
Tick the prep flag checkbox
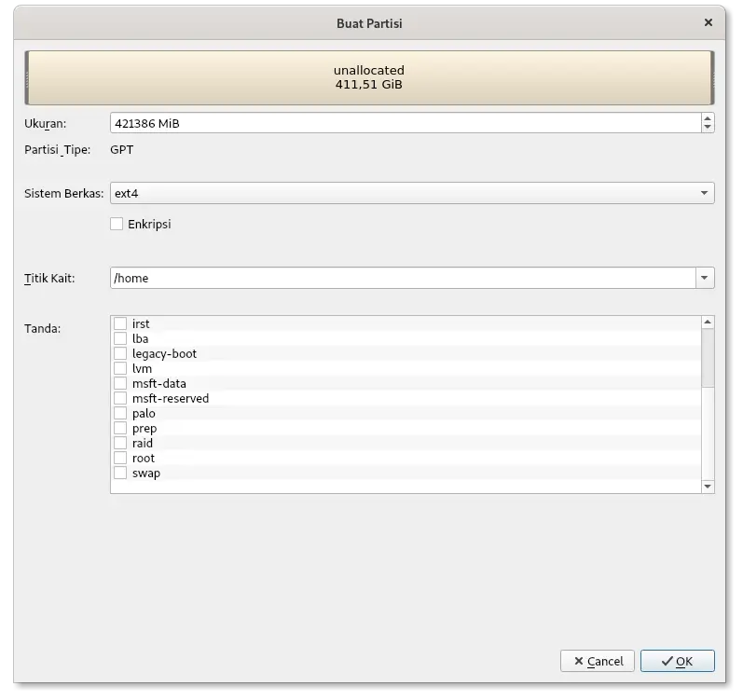pyautogui.click(x=120, y=428)
